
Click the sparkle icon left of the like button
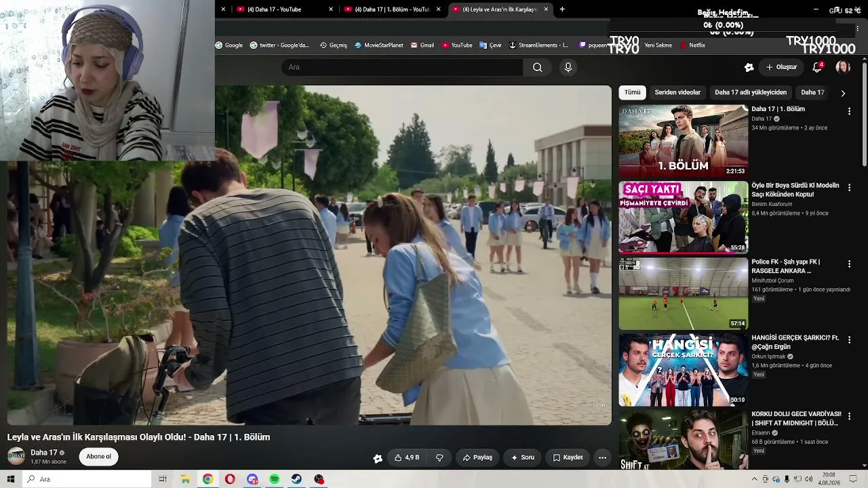click(x=378, y=458)
